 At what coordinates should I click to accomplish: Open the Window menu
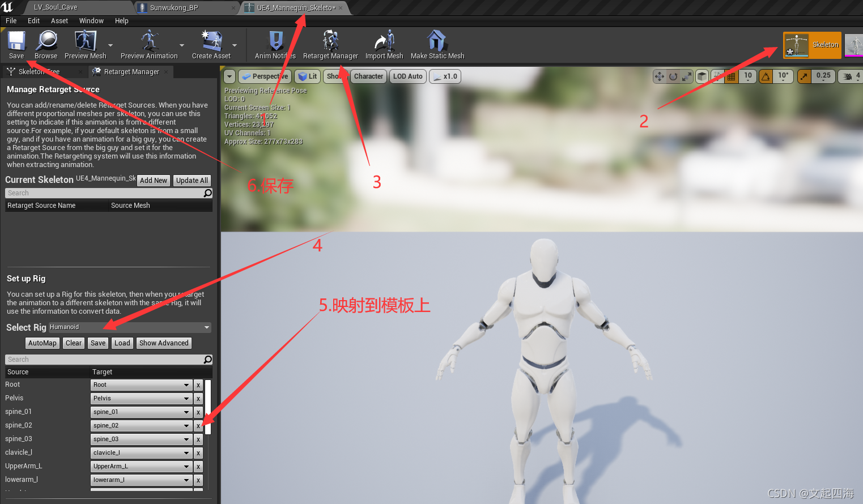[91, 21]
